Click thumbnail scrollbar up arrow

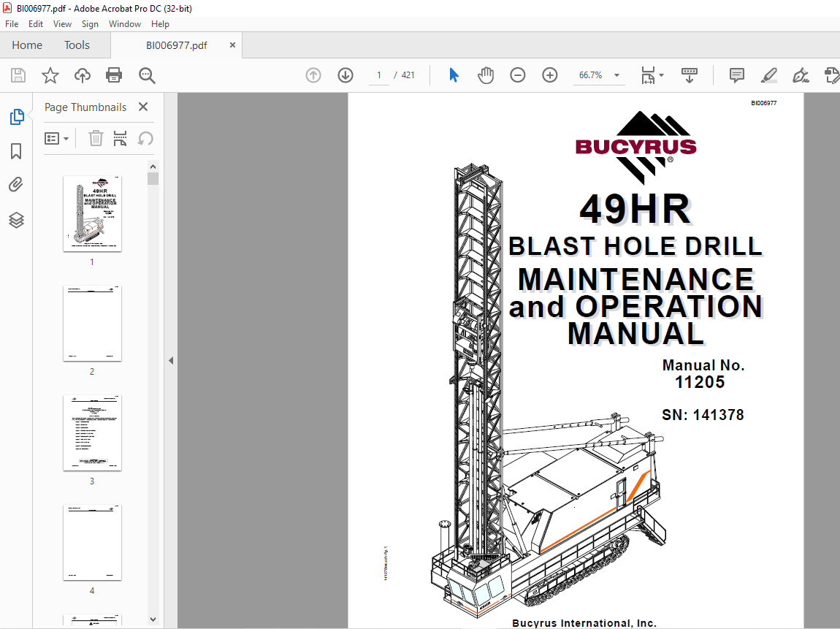tap(153, 167)
